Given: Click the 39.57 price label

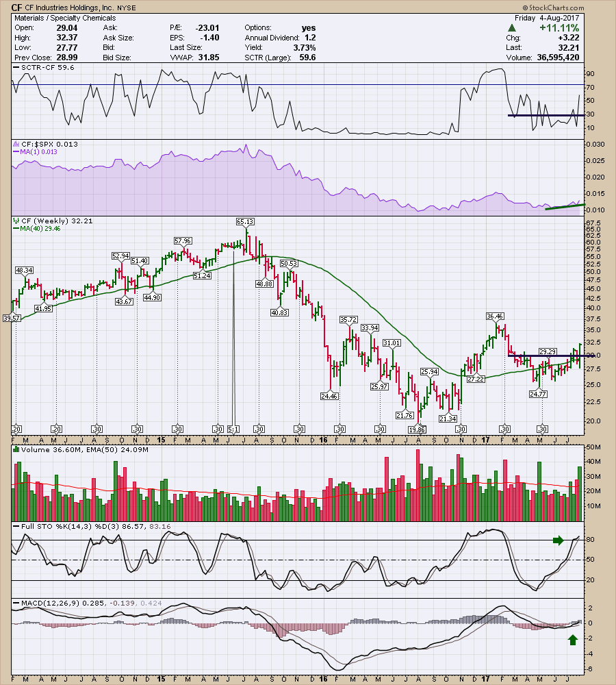Looking at the screenshot, I should click(x=12, y=318).
